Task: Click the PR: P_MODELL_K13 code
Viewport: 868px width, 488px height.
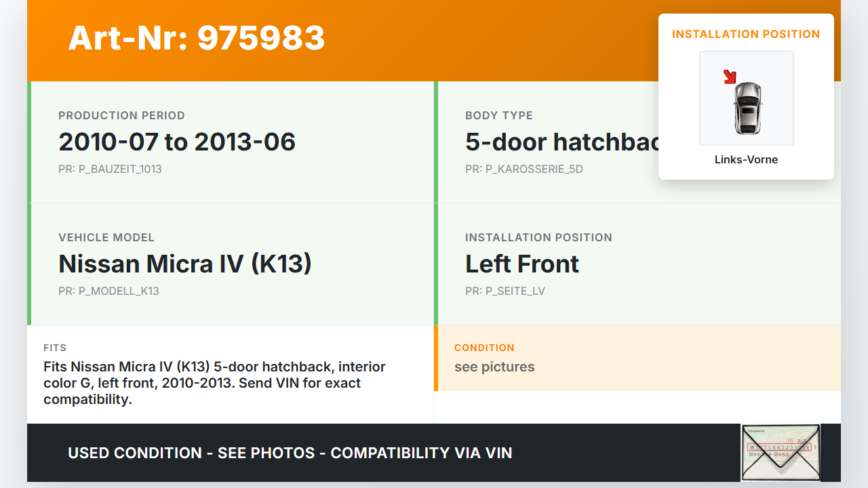Action: 108,291
